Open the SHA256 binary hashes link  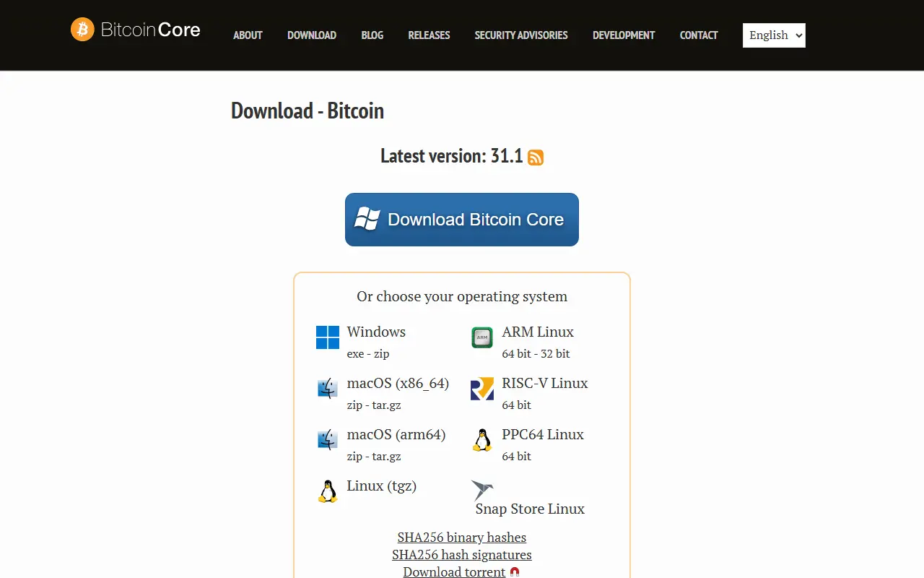(x=462, y=538)
